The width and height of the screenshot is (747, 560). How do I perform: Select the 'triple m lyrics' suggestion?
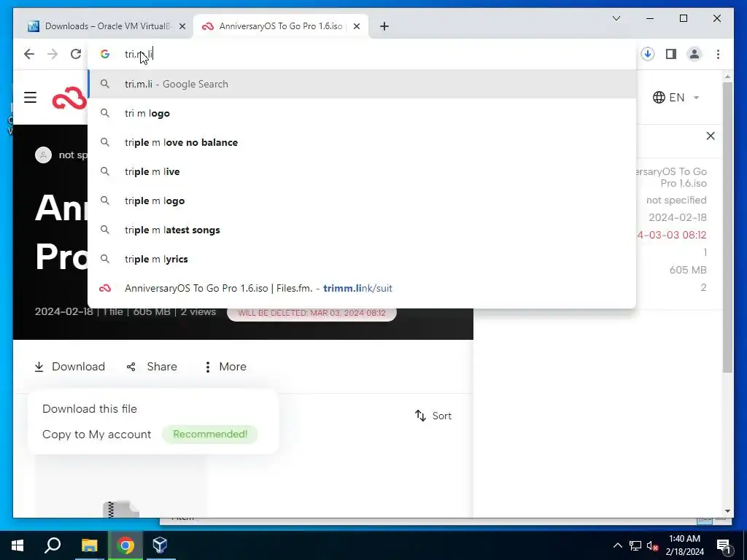(362, 259)
